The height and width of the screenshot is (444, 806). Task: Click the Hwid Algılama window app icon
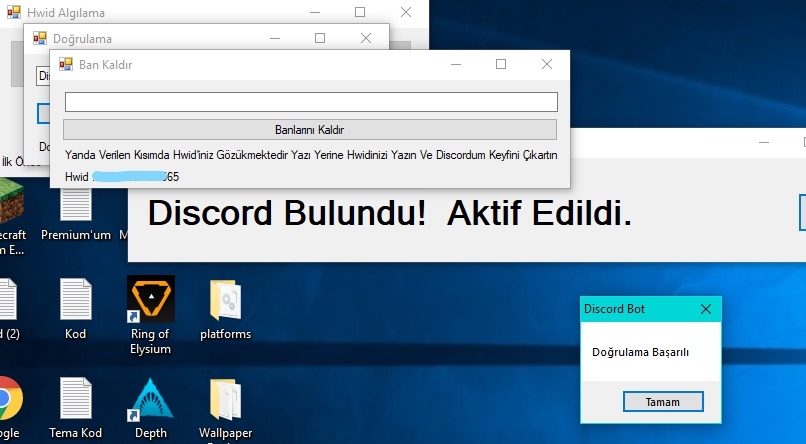pyautogui.click(x=14, y=12)
